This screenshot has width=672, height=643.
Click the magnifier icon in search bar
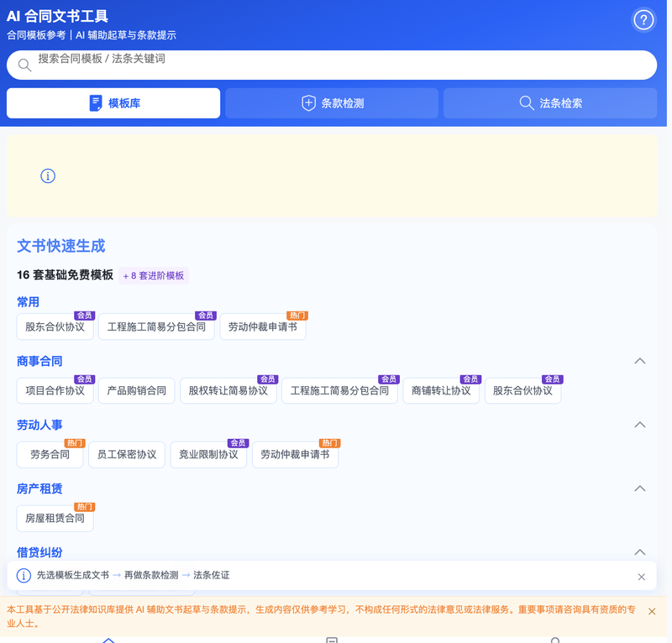click(24, 65)
